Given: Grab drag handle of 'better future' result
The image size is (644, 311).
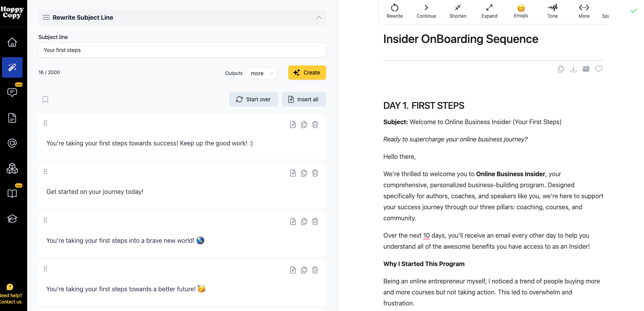Looking at the screenshot, I should (x=45, y=269).
